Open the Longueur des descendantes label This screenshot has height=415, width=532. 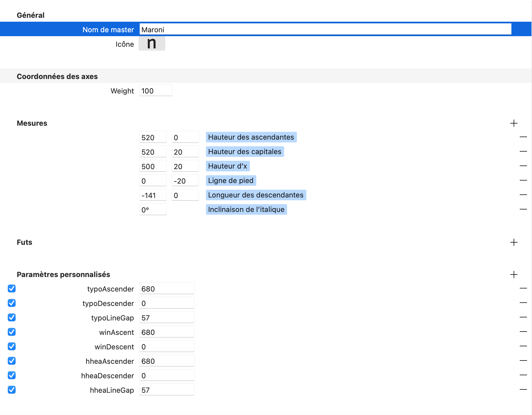256,195
